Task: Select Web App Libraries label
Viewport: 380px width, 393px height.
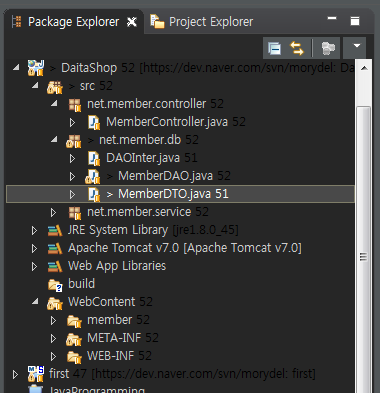Action: coord(117,266)
